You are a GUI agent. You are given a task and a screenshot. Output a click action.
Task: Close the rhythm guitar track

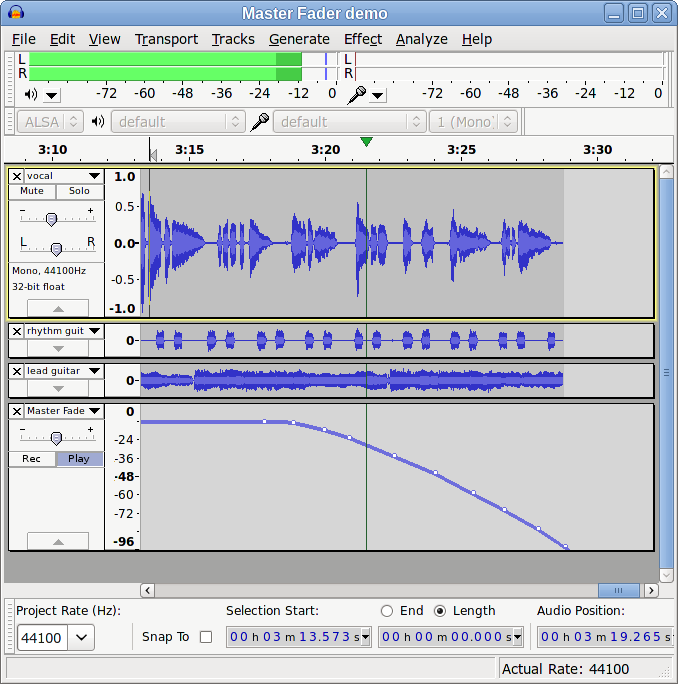[x=17, y=331]
